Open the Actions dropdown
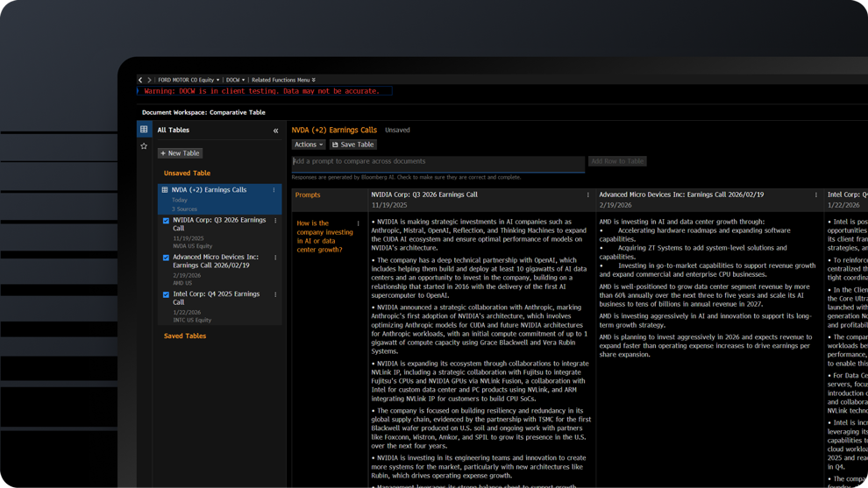Screen dimensions: 868x488 tap(309, 145)
